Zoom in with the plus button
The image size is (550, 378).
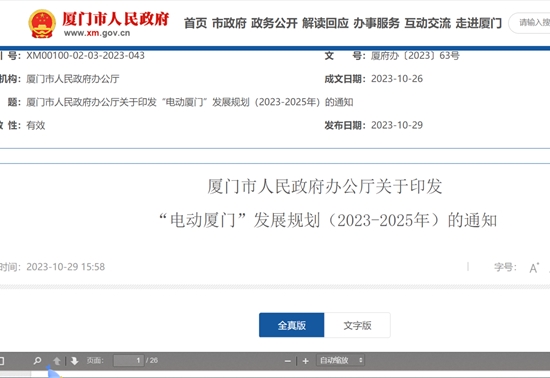pos(306,361)
